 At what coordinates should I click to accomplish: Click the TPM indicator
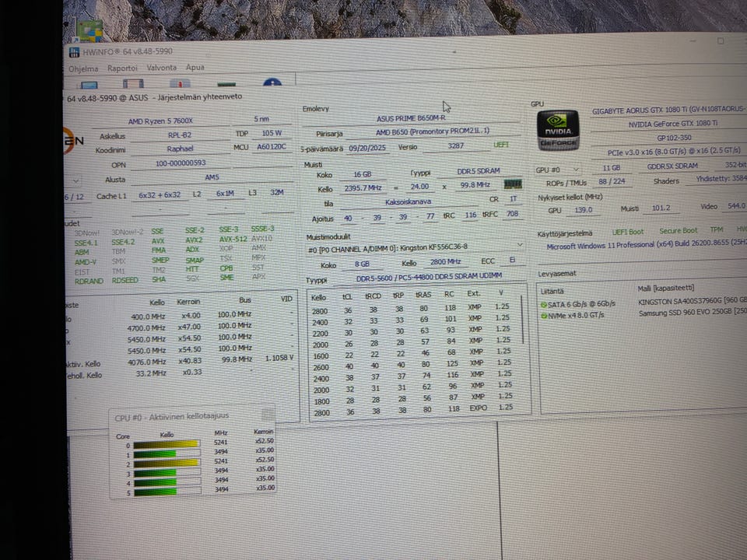click(x=716, y=229)
